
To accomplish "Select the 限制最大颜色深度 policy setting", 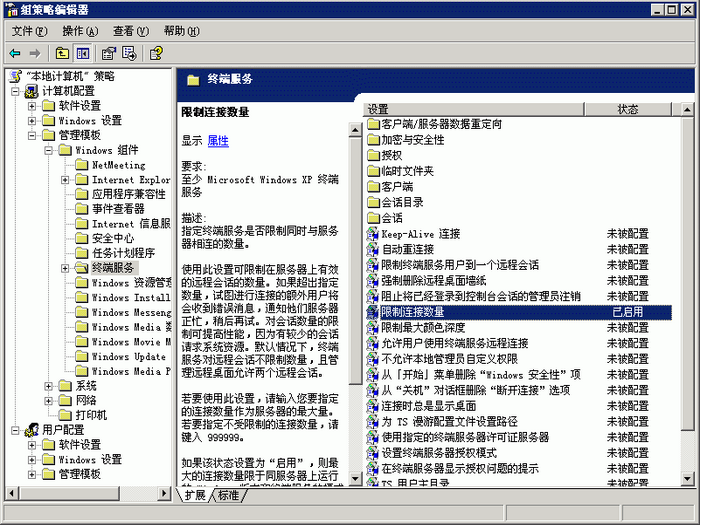I will [423, 328].
